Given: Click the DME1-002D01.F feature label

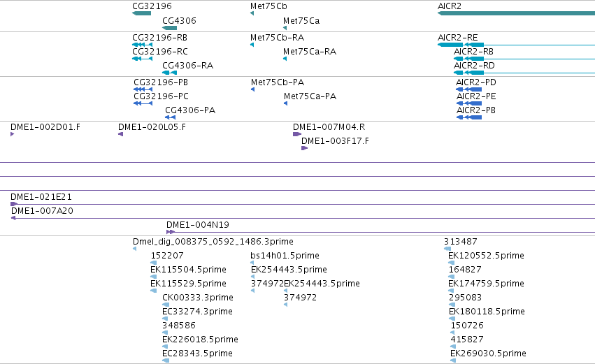Looking at the screenshot, I should (45, 127).
